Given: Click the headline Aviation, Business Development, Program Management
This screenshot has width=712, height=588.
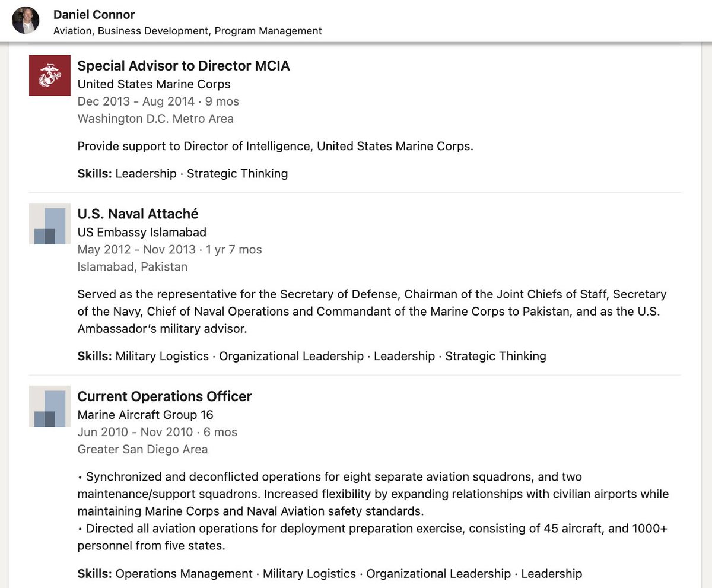Looking at the screenshot, I should click(187, 31).
